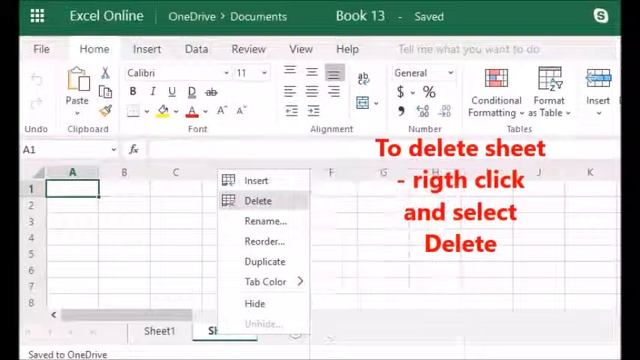The image size is (640, 360).
Task: Expand the Paste options arrow
Action: point(77,113)
